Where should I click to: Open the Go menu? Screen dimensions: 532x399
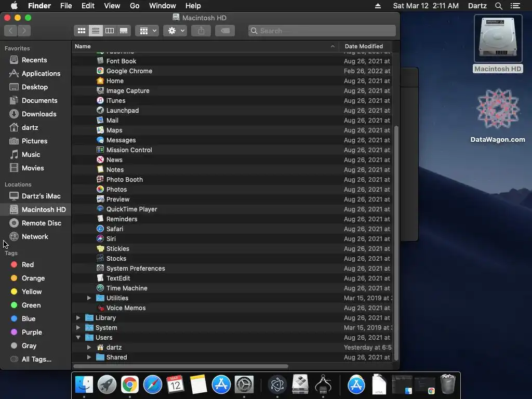click(x=135, y=6)
